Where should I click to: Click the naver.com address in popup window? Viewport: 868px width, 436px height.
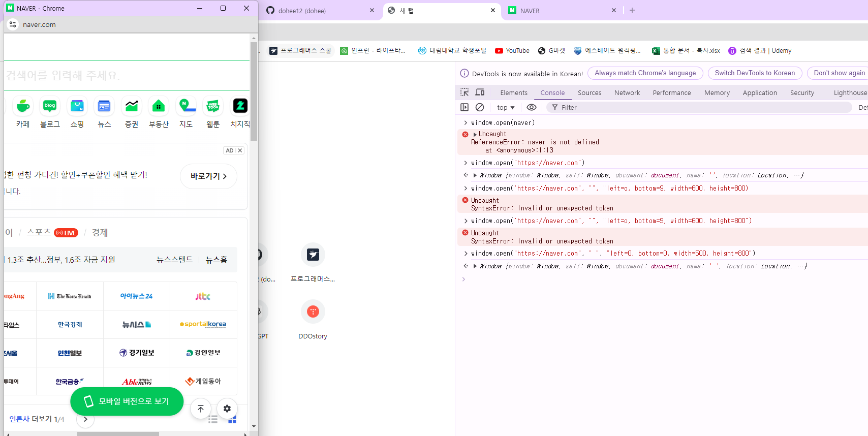click(39, 24)
